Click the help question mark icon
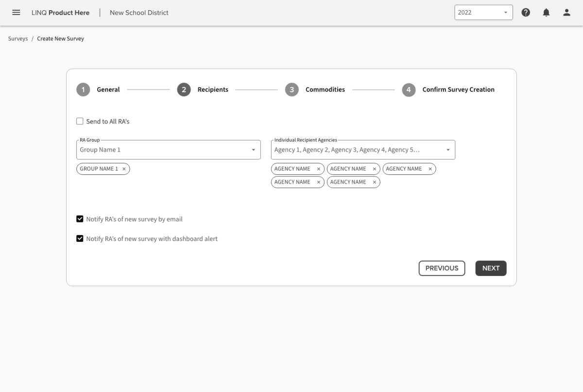Viewport: 583px width, 392px height. pyautogui.click(x=526, y=13)
